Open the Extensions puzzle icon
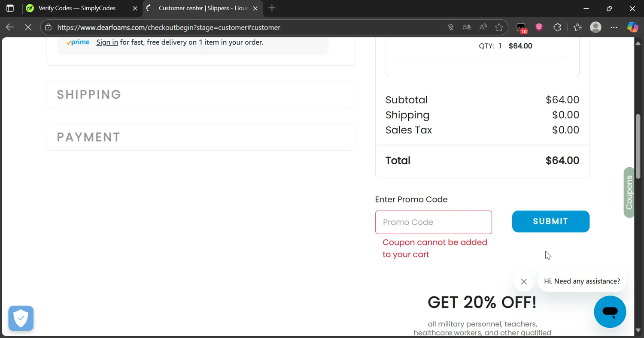The width and height of the screenshot is (644, 338). point(557,27)
